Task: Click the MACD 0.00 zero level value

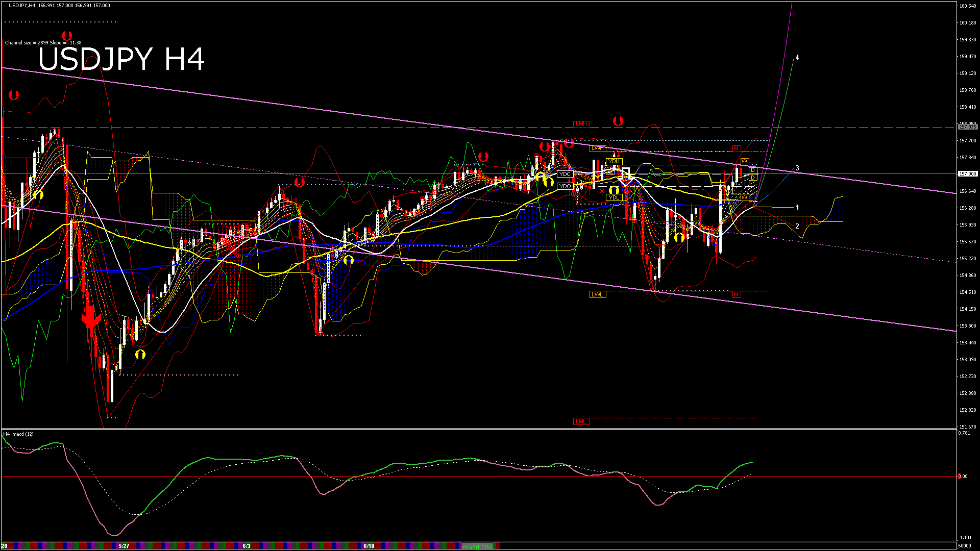Action: [963, 477]
